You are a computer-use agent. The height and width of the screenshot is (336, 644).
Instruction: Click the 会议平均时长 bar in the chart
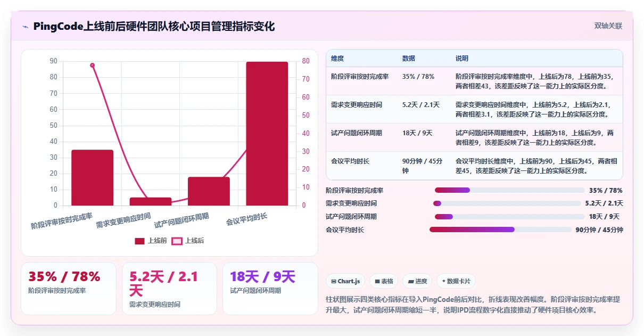[x=267, y=134]
